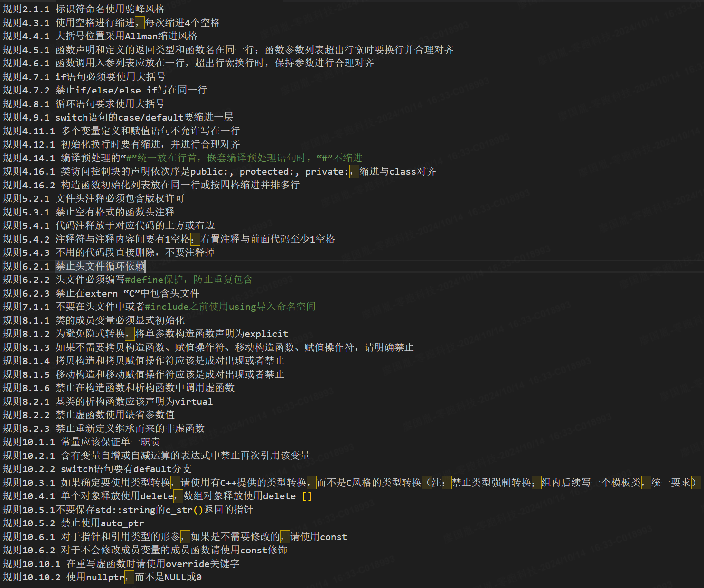704x588 pixels.
Task: Click line 规则10.2.1 含有变量自增或自减运算
Action: point(156,456)
